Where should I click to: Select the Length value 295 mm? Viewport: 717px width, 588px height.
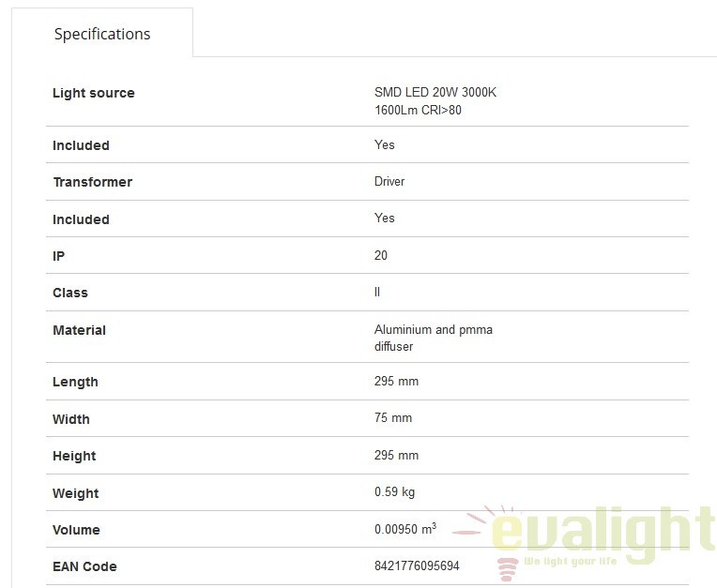click(396, 381)
